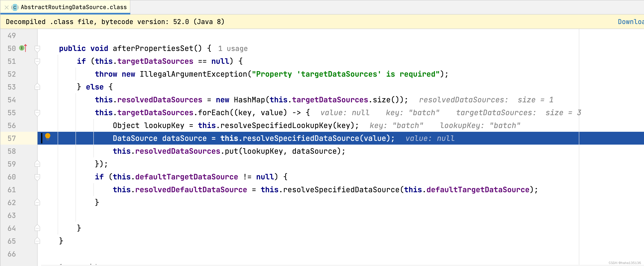Click the class file icon in tab
The width and height of the screenshot is (644, 266).
pyautogui.click(x=15, y=7)
